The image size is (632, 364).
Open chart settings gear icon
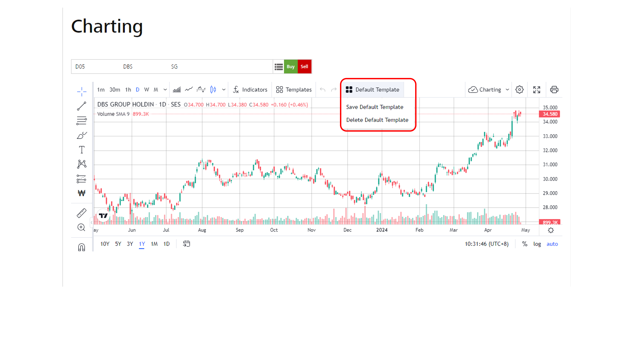tap(519, 90)
